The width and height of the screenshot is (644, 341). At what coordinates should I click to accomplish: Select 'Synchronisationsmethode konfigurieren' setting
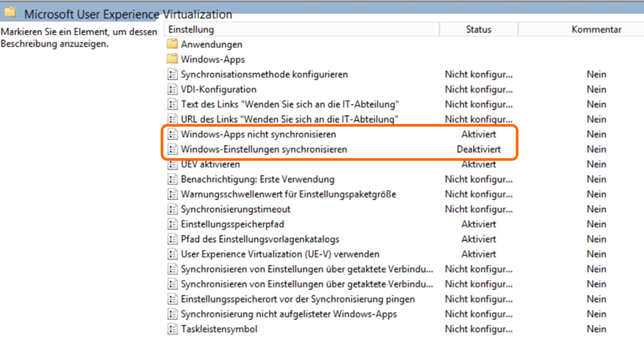pos(264,75)
